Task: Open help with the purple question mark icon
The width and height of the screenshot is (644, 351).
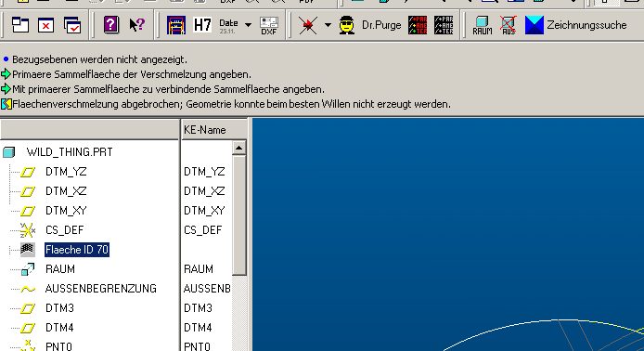Action: (111, 25)
